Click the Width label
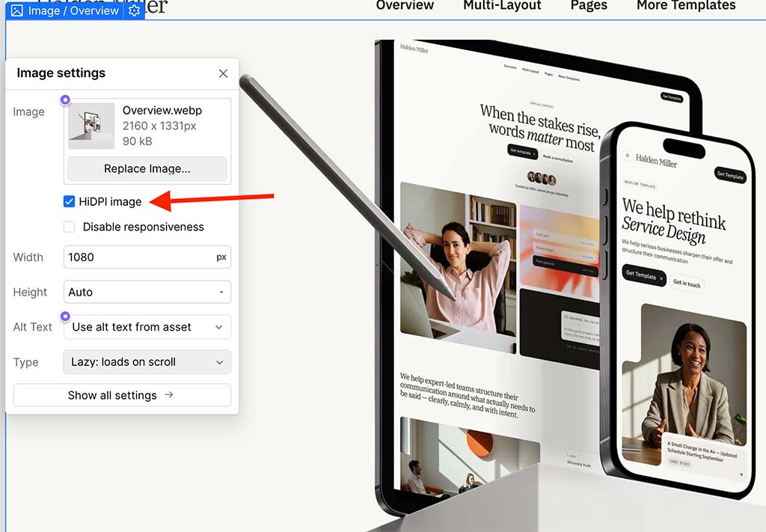Image resolution: width=766 pixels, height=532 pixels. pos(28,257)
